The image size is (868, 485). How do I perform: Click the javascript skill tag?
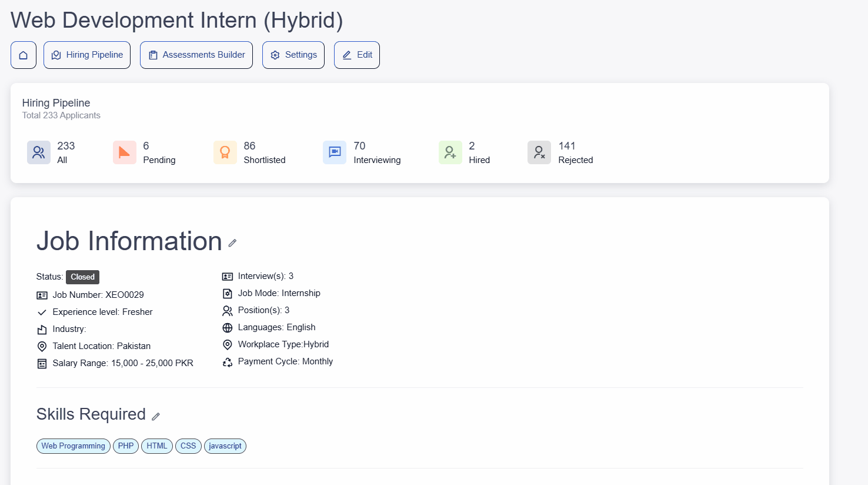click(225, 446)
